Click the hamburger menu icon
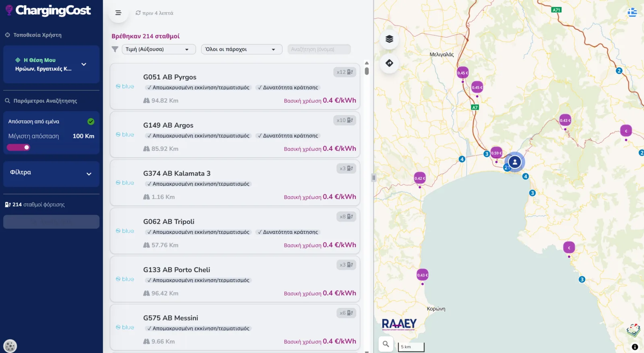644x353 pixels. (118, 13)
